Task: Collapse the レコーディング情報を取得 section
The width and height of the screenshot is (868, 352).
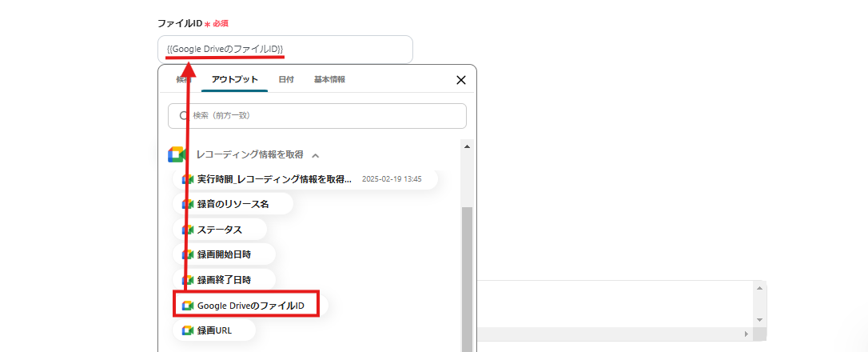Action: [x=316, y=155]
